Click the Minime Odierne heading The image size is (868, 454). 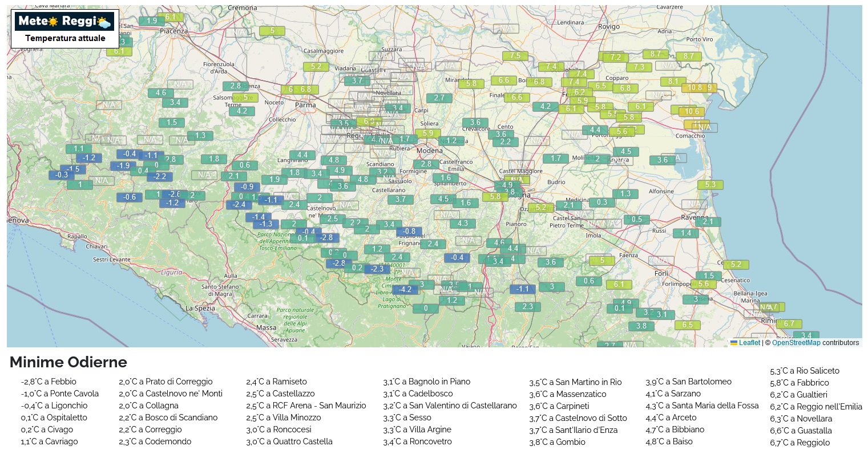click(x=68, y=362)
